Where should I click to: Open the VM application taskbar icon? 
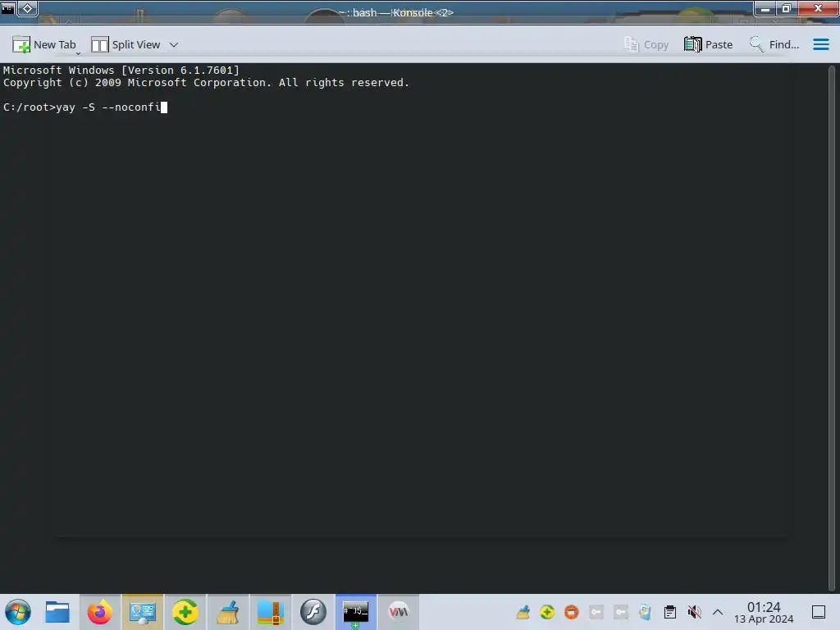coord(399,612)
